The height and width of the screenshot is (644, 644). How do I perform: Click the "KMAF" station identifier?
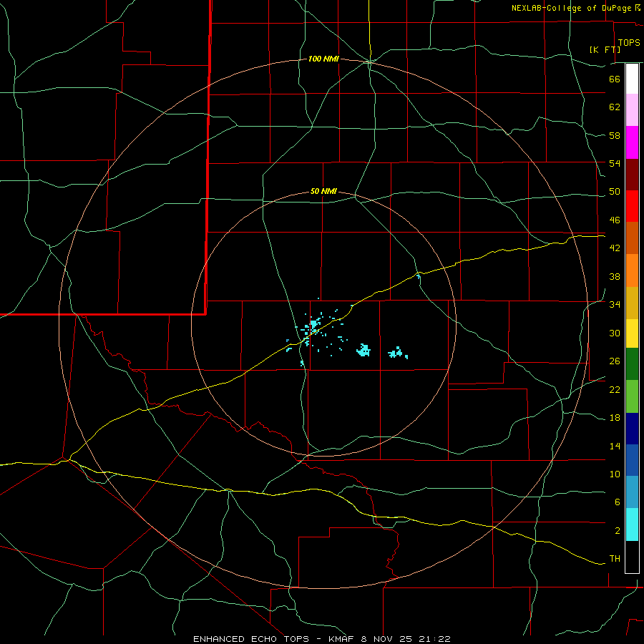click(x=343, y=639)
